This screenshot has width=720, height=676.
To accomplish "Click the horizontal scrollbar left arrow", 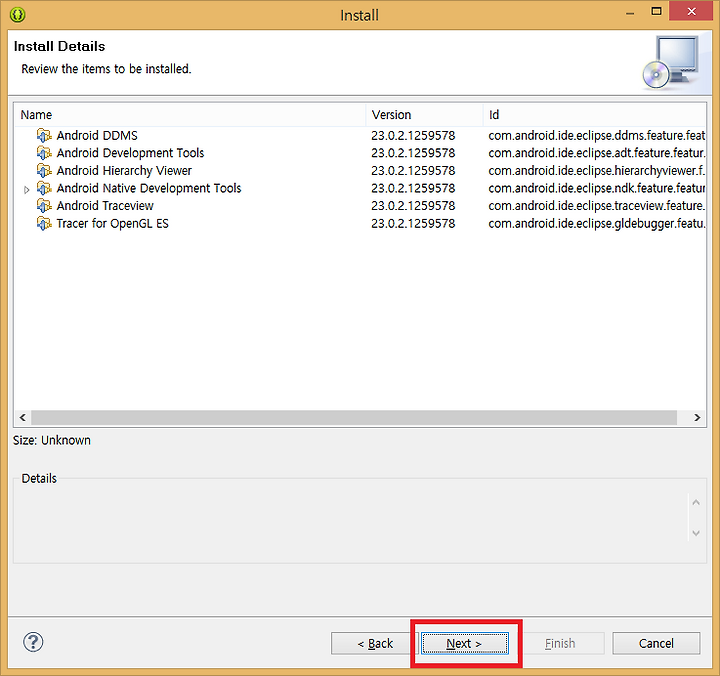I will coord(22,417).
